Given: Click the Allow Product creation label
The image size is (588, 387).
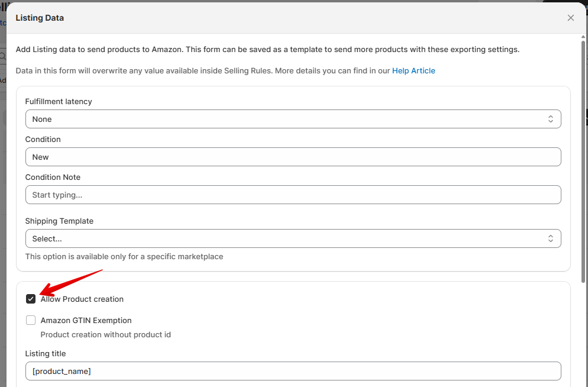Looking at the screenshot, I should tap(82, 299).
